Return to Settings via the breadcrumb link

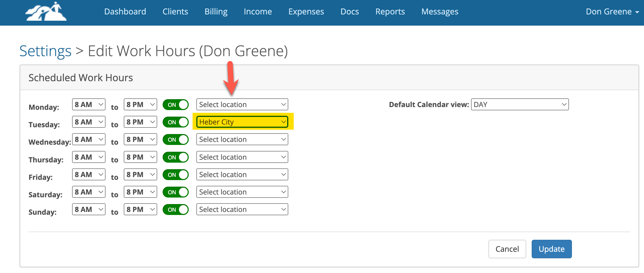(45, 51)
